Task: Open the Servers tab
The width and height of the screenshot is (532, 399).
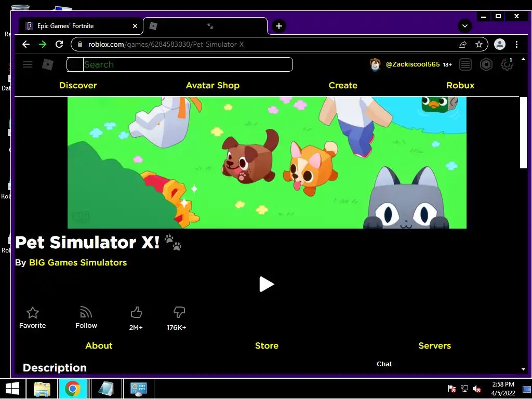Action: coord(435,345)
